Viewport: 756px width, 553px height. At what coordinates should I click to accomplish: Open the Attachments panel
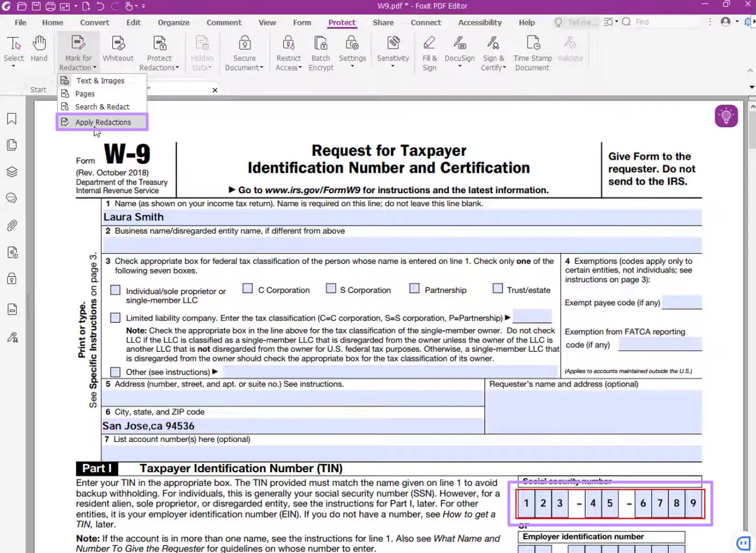tap(12, 226)
